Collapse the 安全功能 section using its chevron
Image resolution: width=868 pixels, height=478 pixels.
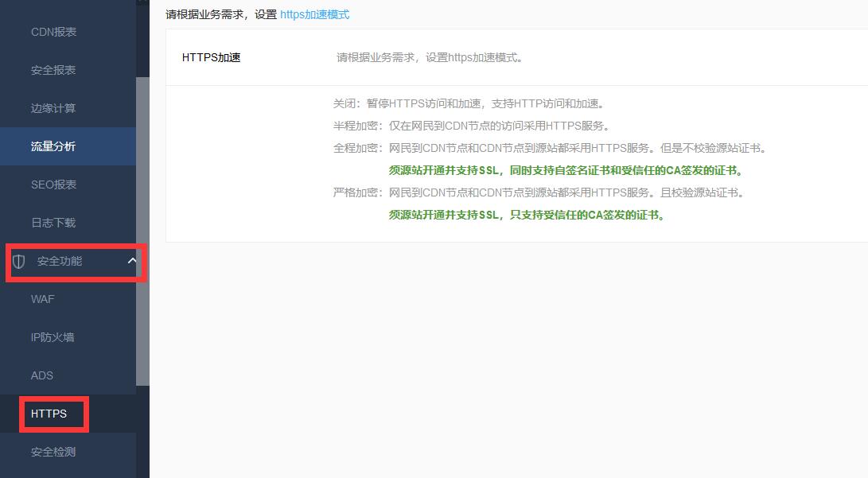pos(132,260)
